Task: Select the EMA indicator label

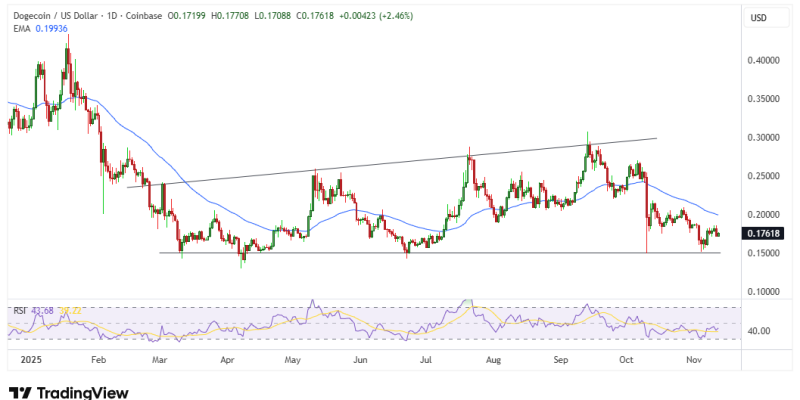Action: (19, 29)
